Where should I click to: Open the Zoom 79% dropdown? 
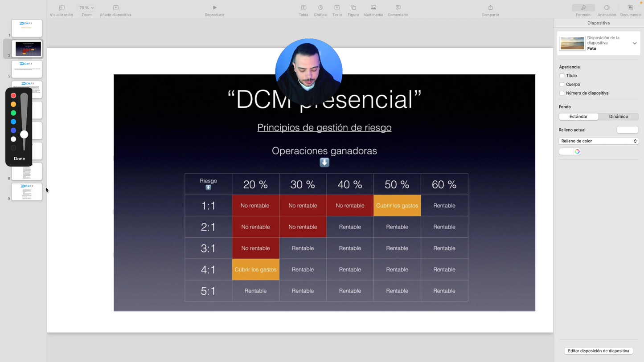point(86,8)
